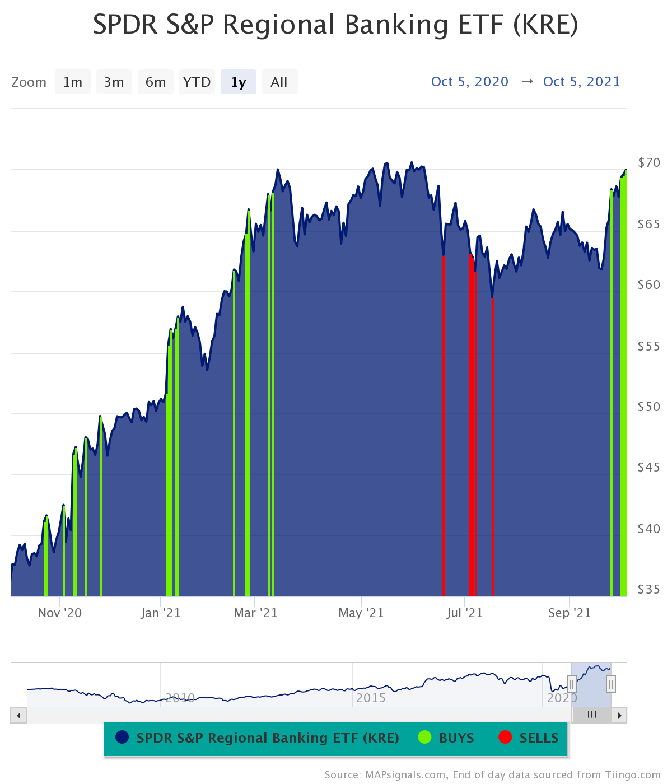Image resolution: width=672 pixels, height=784 pixels.
Task: Click the Mar '21 x-axis label
Action: tap(255, 613)
